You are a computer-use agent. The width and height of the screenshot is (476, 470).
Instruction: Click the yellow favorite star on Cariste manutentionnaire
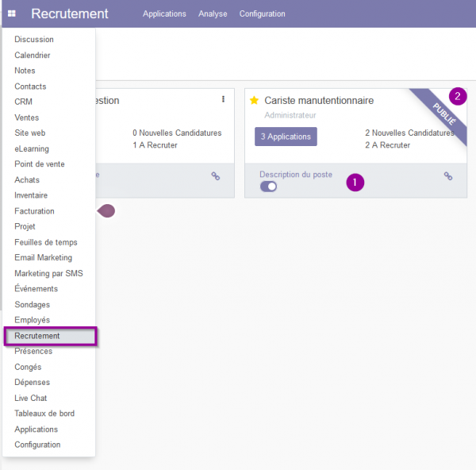[254, 100]
